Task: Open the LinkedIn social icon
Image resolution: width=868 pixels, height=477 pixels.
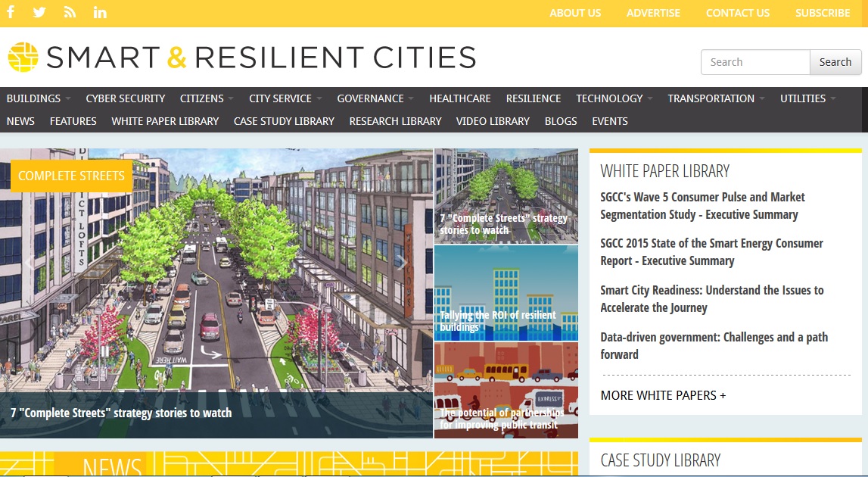Action: (x=100, y=12)
